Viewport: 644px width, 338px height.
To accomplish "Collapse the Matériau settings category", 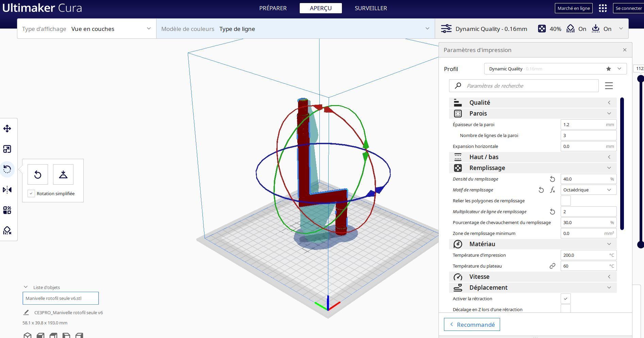I will (533, 244).
